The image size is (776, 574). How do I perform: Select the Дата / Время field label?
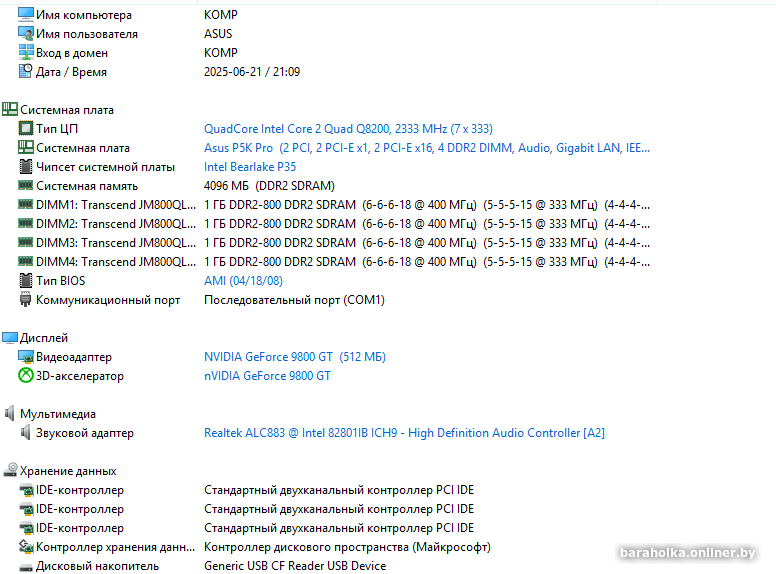[71, 72]
